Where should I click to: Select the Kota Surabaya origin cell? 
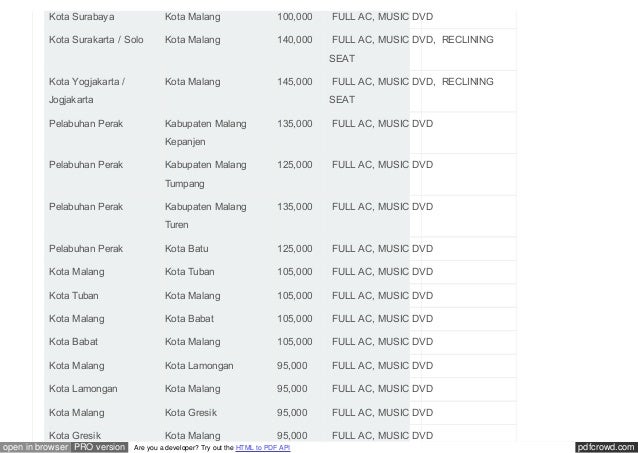[x=81, y=17]
